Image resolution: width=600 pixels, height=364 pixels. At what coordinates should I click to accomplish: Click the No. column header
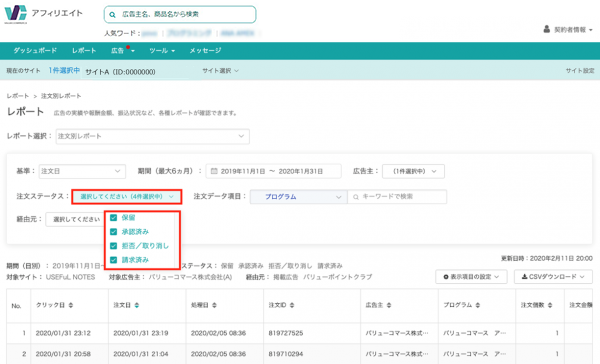pos(16,306)
